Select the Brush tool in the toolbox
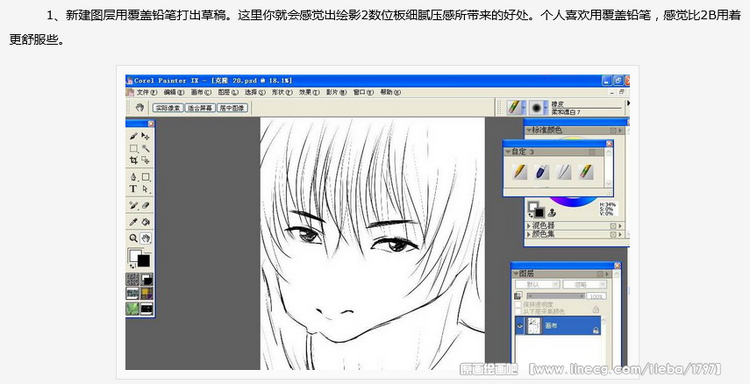 134,136
